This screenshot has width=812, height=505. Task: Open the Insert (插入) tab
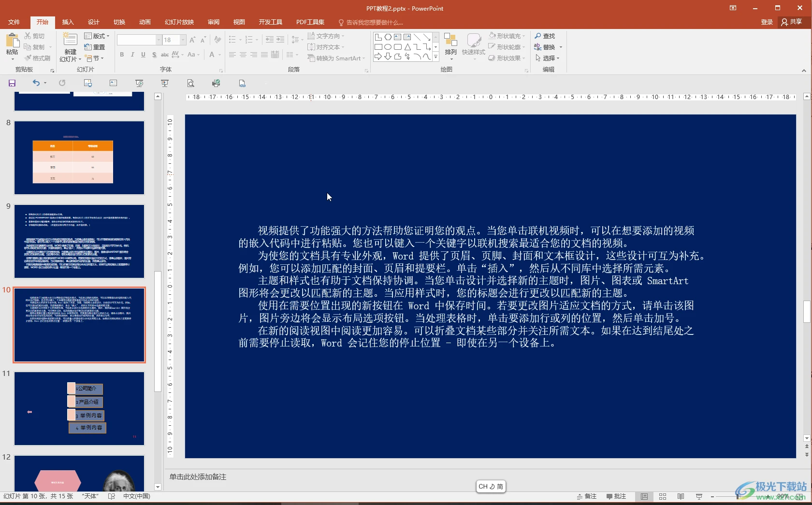pos(68,22)
